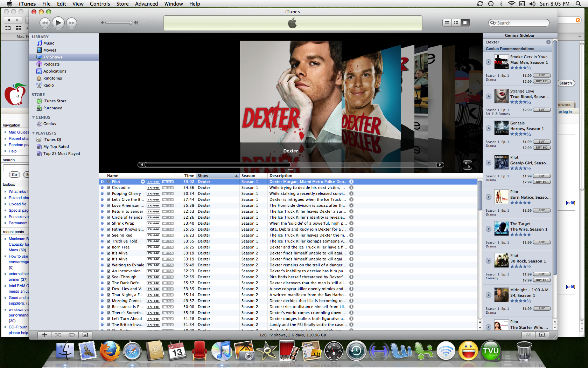The height and width of the screenshot is (368, 588).
Task: Buy Mad Men Season 1 episode
Action: [541, 75]
